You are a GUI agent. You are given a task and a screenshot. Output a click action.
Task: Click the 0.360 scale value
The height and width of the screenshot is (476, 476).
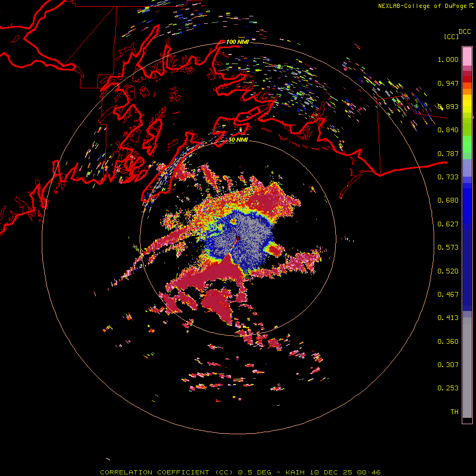448,342
